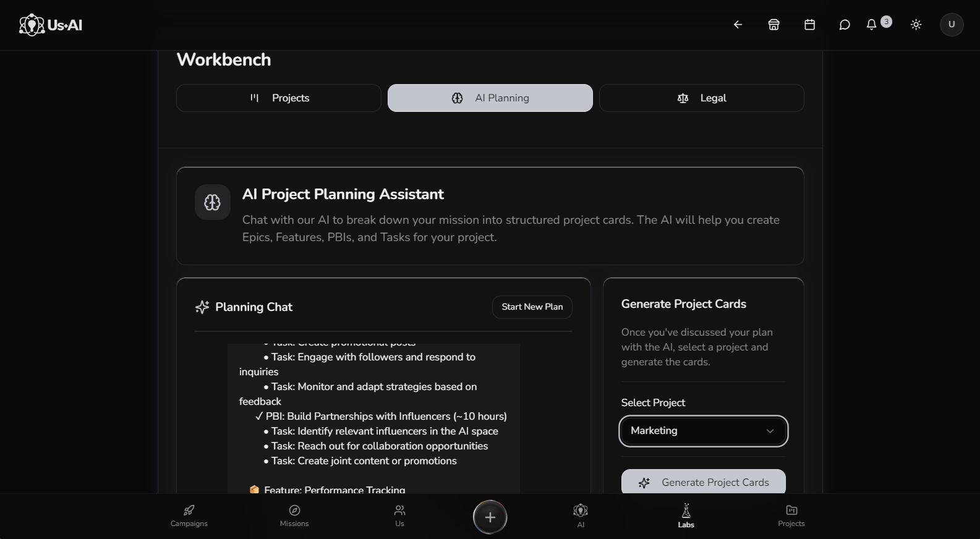Open notifications bell with badge
The height and width of the screenshot is (539, 980).
point(872,25)
